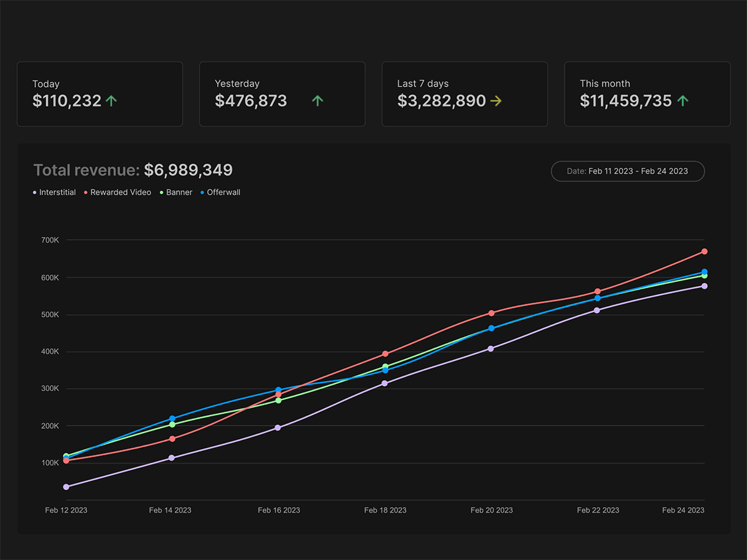The height and width of the screenshot is (560, 747).
Task: Open the This month summary card
Action: 647,94
